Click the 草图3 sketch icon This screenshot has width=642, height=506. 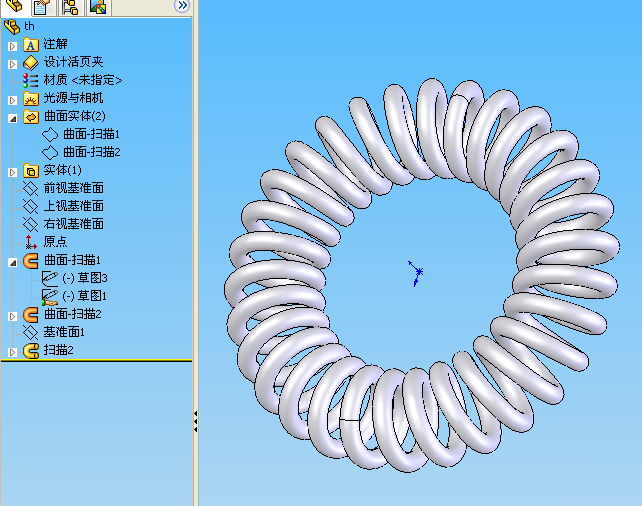click(x=50, y=278)
